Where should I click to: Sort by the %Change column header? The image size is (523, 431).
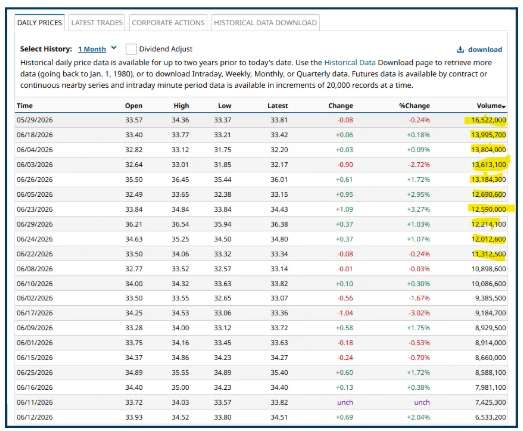(x=415, y=105)
